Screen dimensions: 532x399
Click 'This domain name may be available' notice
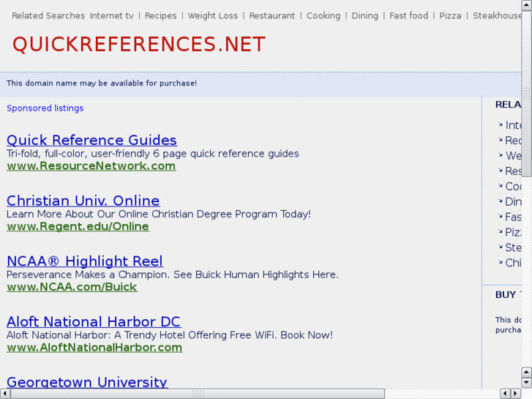pos(102,83)
